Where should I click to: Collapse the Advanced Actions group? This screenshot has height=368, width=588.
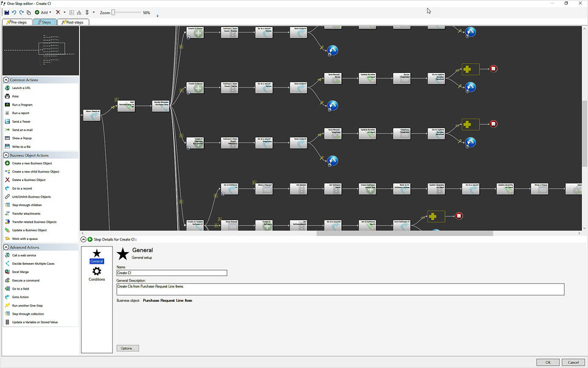(6, 247)
